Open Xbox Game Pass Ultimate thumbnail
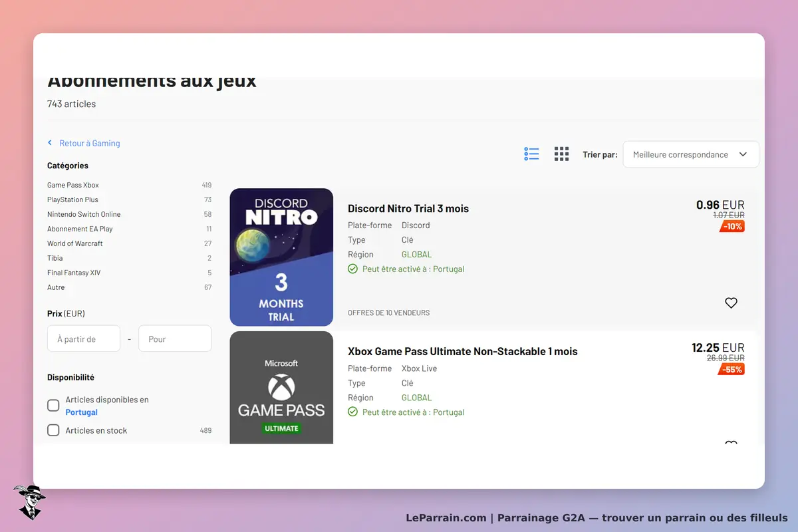This screenshot has height=532, width=798. coord(281,388)
